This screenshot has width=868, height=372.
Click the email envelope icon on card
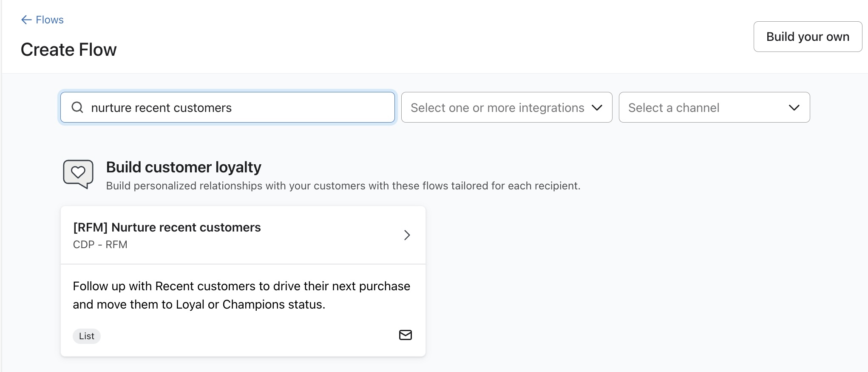[405, 335]
